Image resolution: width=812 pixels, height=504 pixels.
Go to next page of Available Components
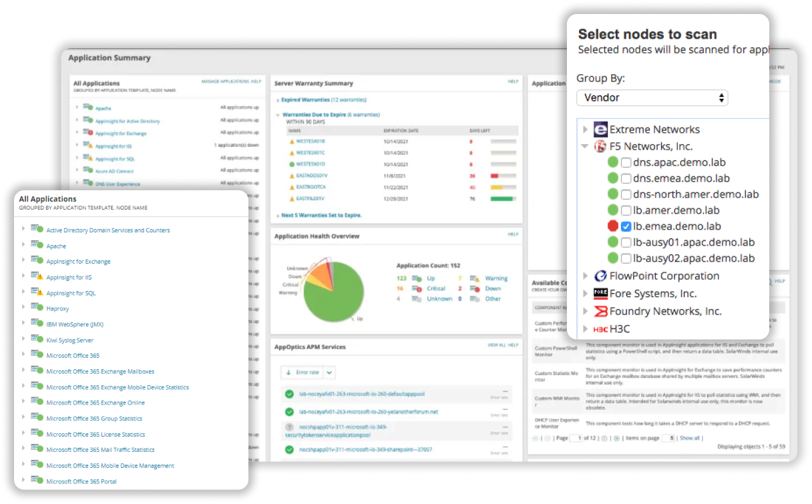pyautogui.click(x=604, y=439)
